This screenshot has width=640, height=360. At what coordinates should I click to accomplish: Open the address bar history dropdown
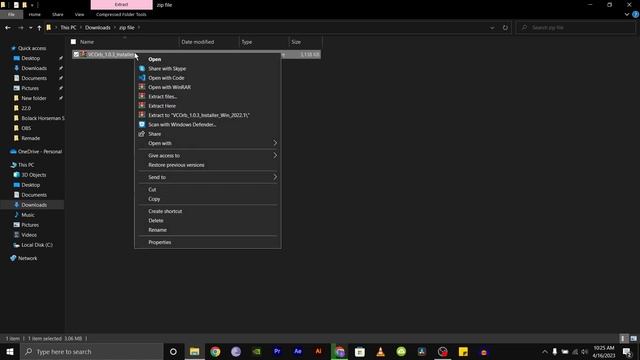click(x=492, y=28)
